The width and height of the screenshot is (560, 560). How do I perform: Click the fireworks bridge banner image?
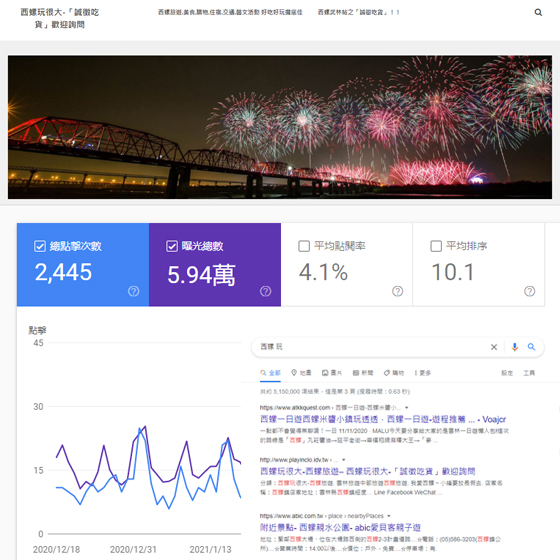tap(280, 127)
